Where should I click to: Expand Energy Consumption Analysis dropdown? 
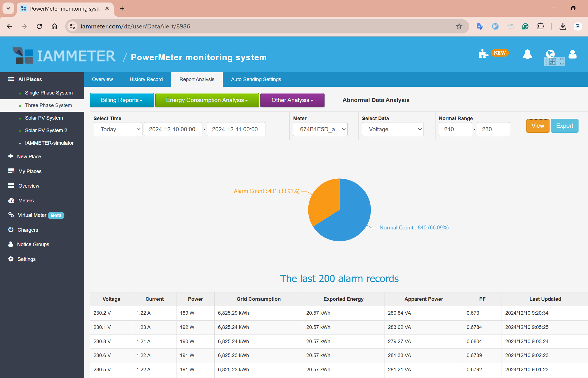tap(207, 100)
